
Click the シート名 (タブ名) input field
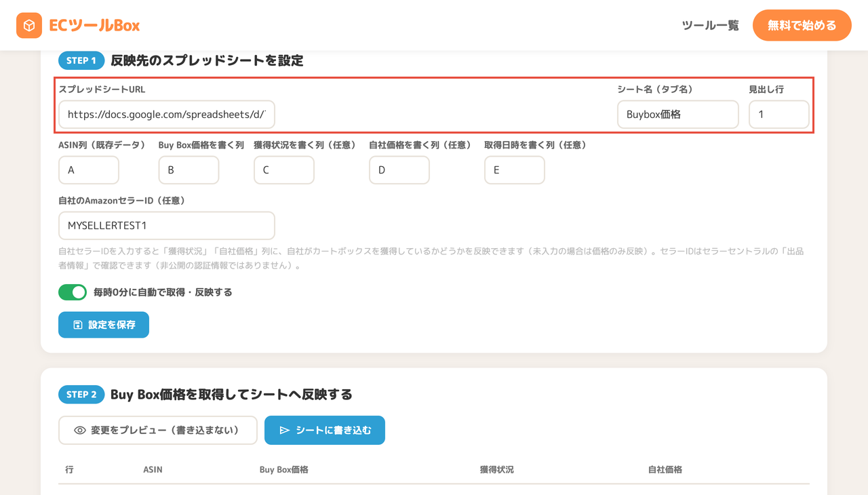(677, 115)
